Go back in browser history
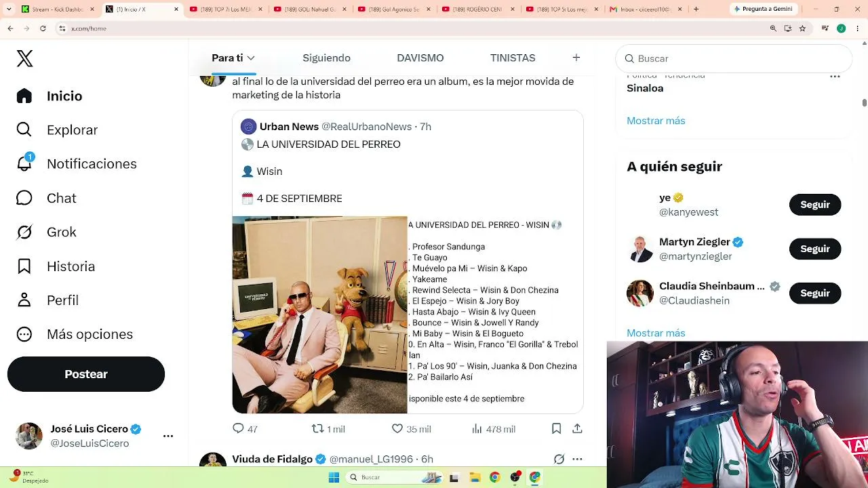 tap(10, 28)
